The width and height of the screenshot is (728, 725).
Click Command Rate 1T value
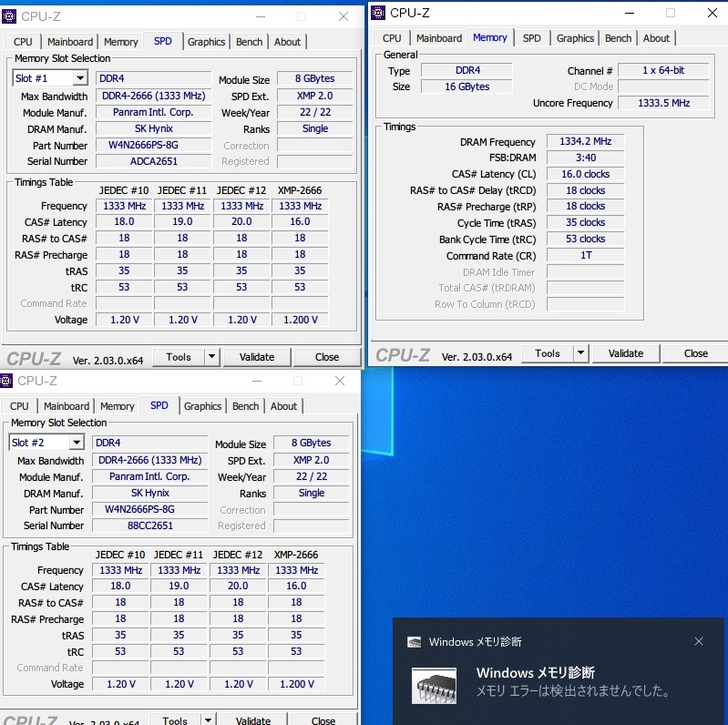pyautogui.click(x=585, y=255)
